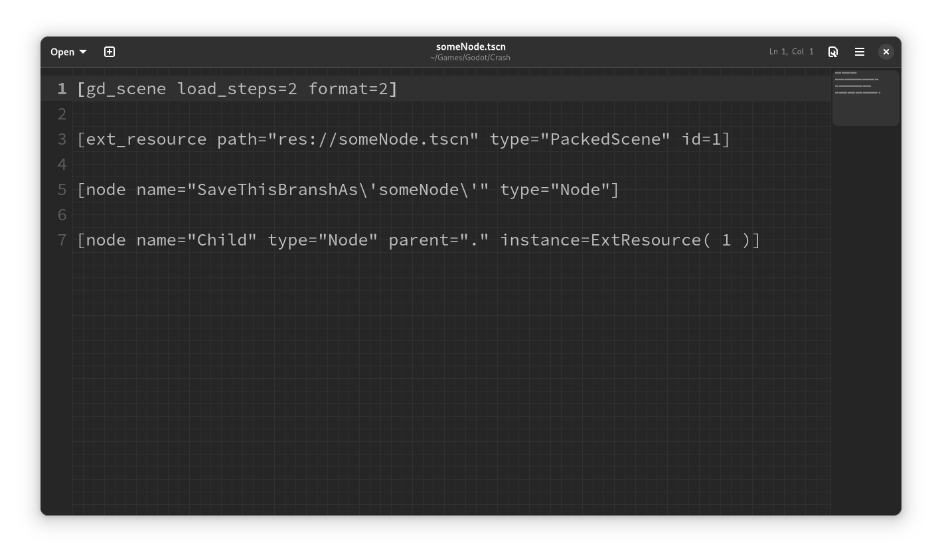942x560 pixels.
Task: Click the someNode.tscn title tab
Action: [471, 46]
